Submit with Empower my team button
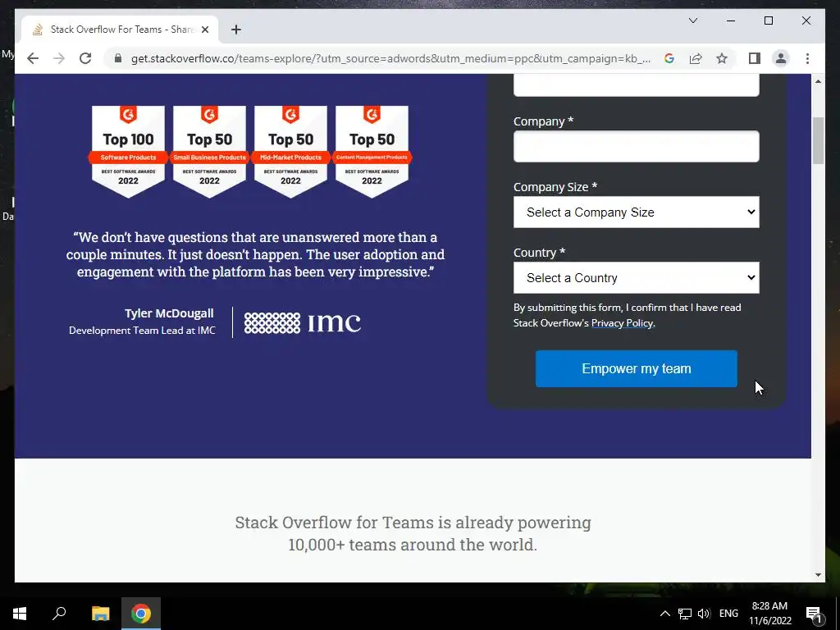The height and width of the screenshot is (630, 840). tap(636, 368)
